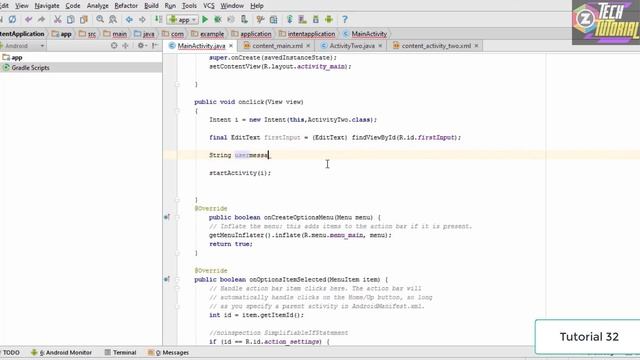Undo the last edit via toolbar arrow
Viewport: 640px width, 360px height.
point(28,19)
